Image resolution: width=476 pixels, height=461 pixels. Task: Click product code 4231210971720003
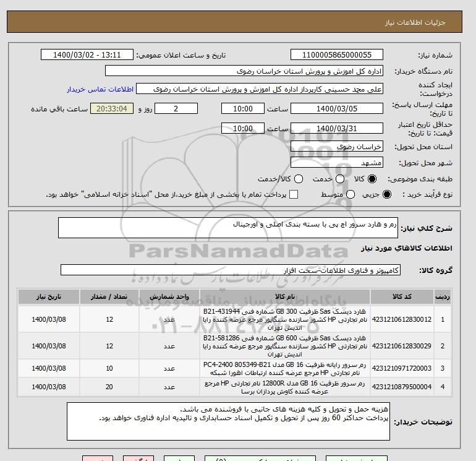[x=402, y=368]
